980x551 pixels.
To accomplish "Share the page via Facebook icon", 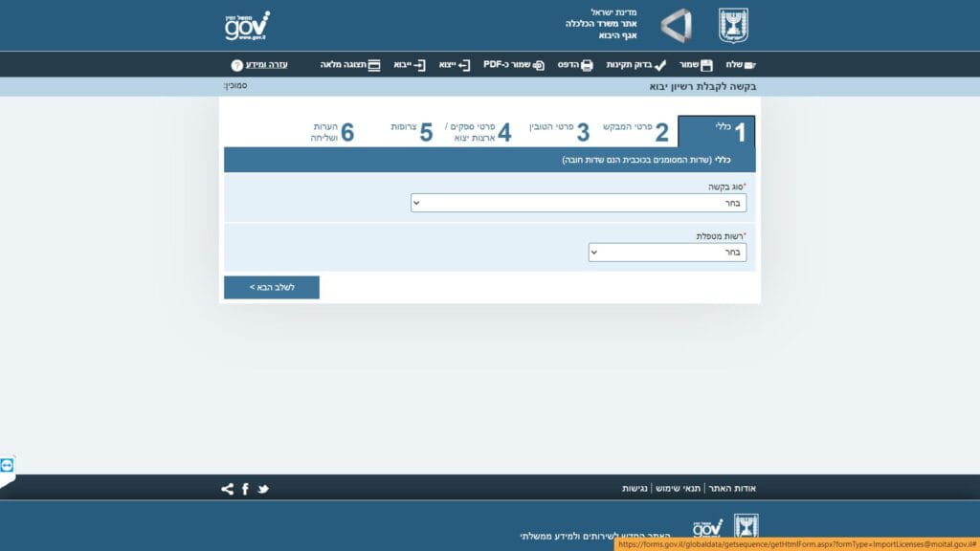I will pos(245,489).
